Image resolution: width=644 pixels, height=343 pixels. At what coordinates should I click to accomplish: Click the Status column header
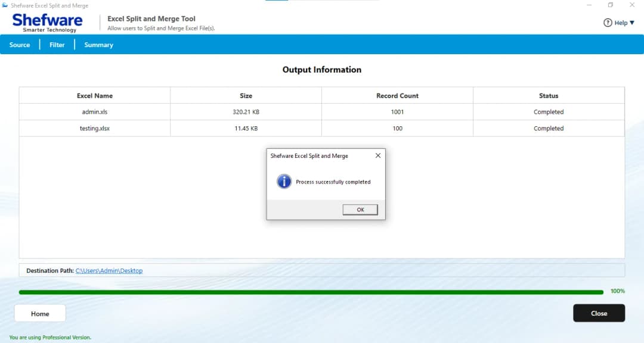point(549,96)
